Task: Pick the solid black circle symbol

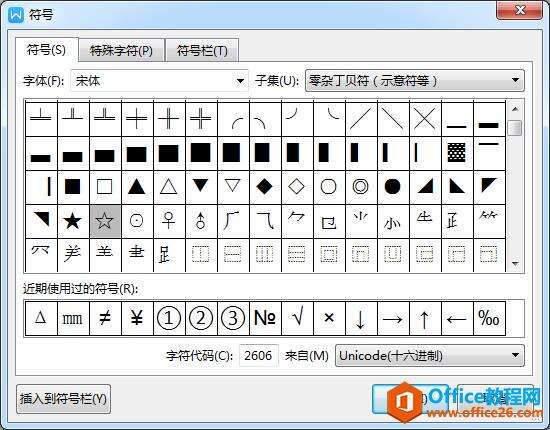Action: point(393,187)
